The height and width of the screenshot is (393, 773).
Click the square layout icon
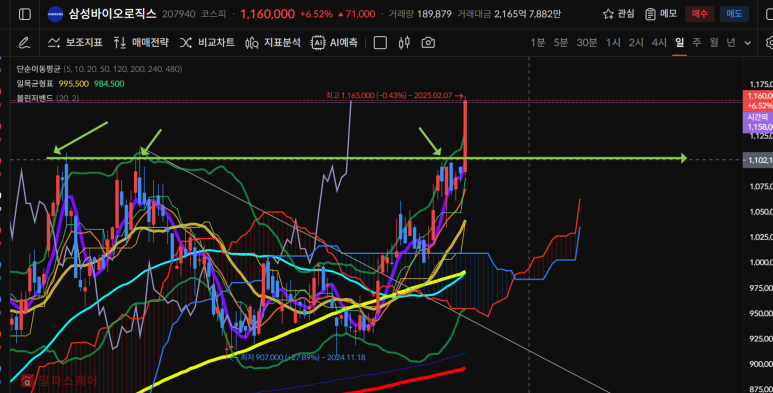380,43
